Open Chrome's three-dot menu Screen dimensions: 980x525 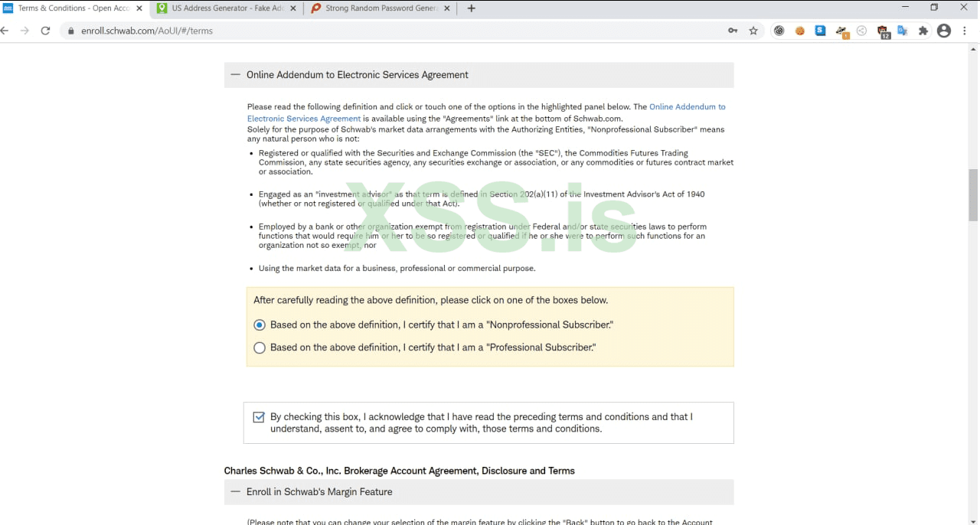coord(965,31)
